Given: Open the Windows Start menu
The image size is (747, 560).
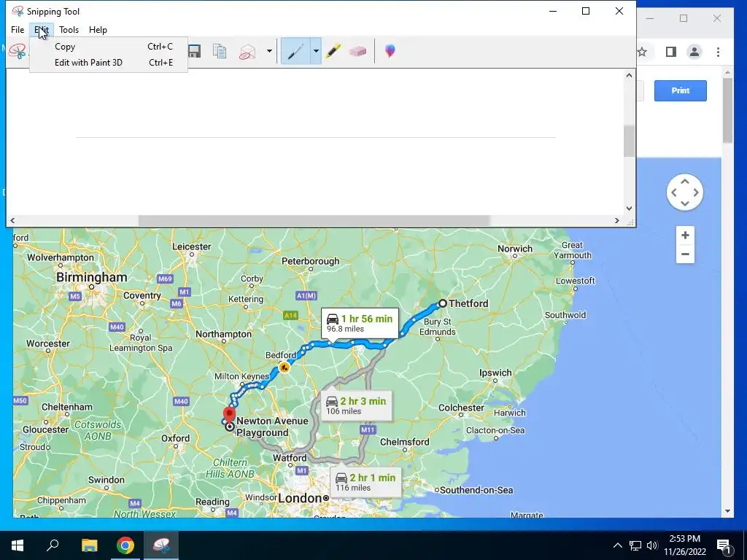Looking at the screenshot, I should (18, 545).
